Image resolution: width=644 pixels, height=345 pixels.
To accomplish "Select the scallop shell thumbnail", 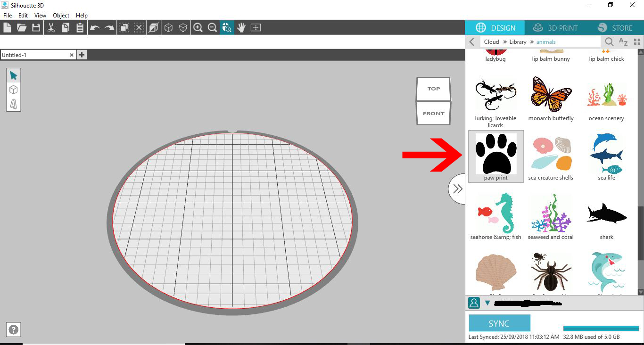I will pos(495,273).
